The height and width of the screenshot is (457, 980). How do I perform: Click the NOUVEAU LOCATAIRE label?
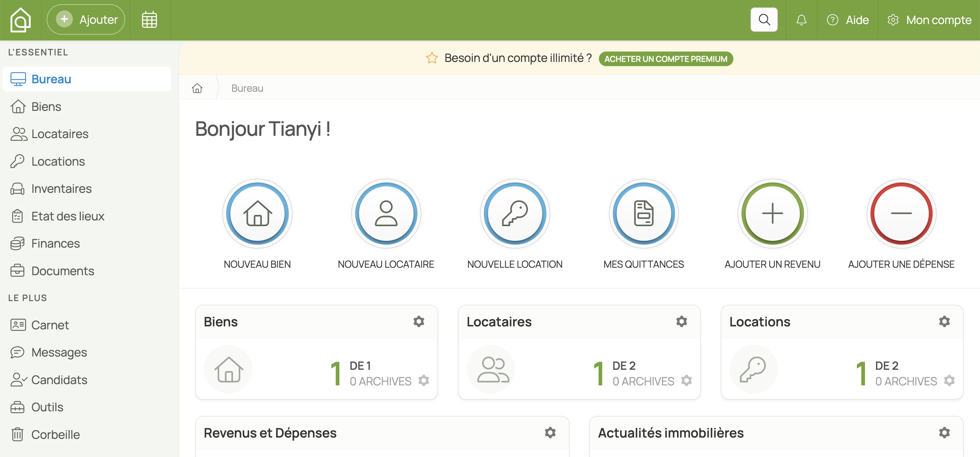[x=386, y=264]
